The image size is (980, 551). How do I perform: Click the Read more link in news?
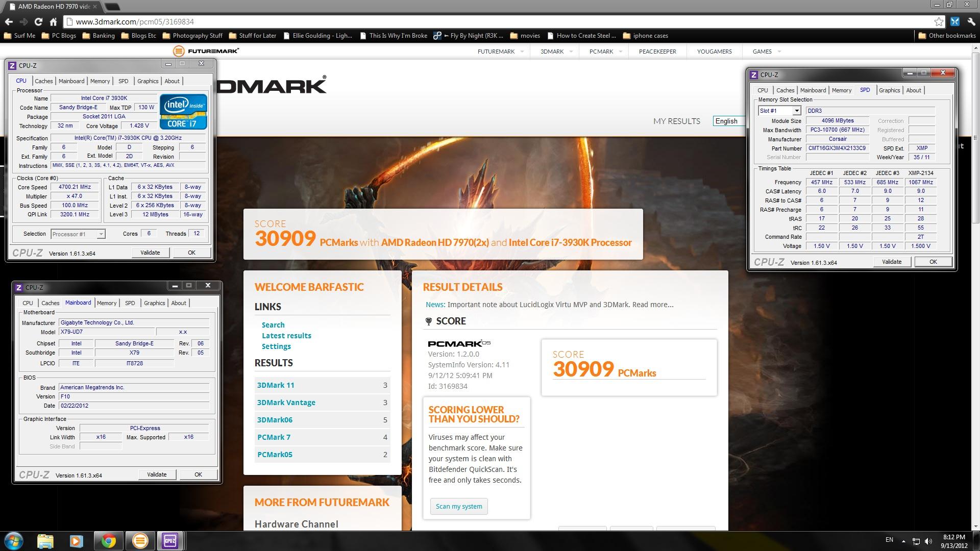click(x=653, y=305)
